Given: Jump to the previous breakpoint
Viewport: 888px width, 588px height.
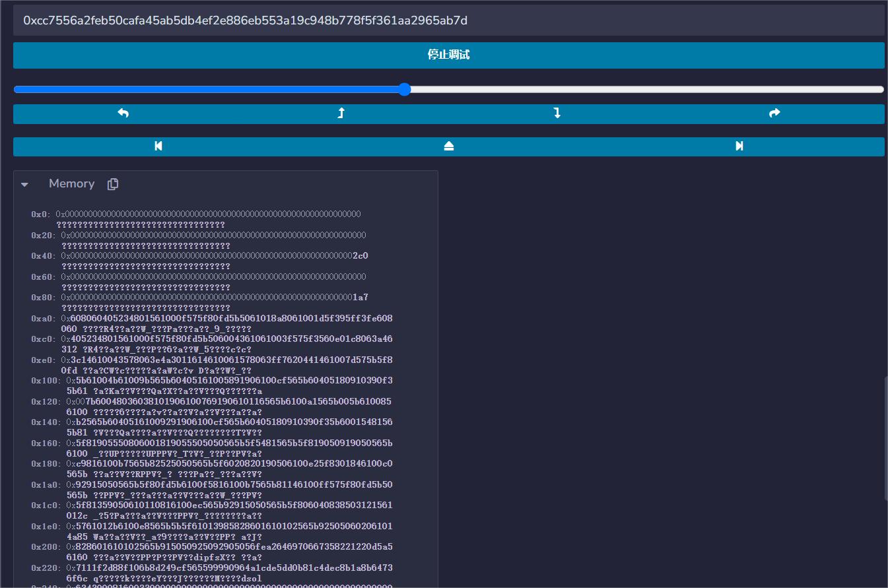Looking at the screenshot, I should pos(158,147).
